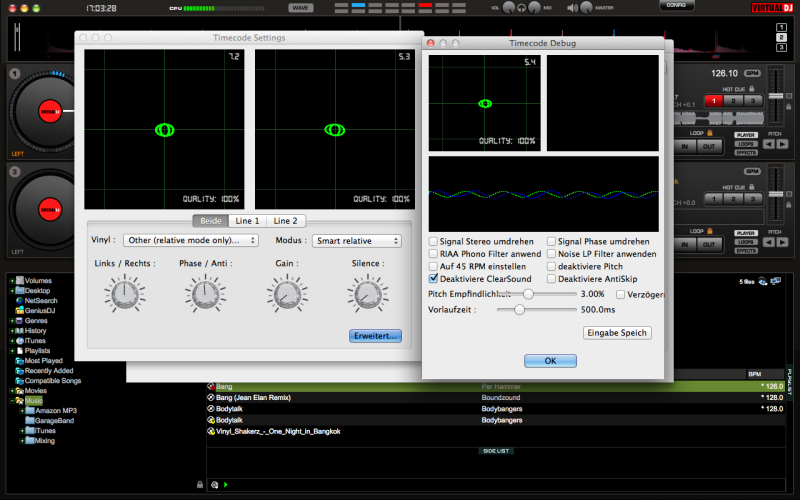800x500 pixels.
Task: Enable Signal Stereo umdrehen checkbox
Action: point(433,241)
